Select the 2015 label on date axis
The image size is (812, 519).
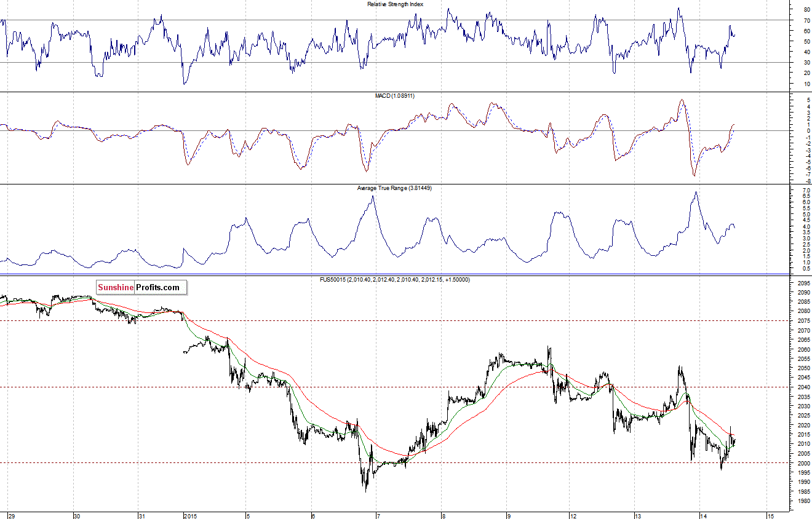coord(191,515)
